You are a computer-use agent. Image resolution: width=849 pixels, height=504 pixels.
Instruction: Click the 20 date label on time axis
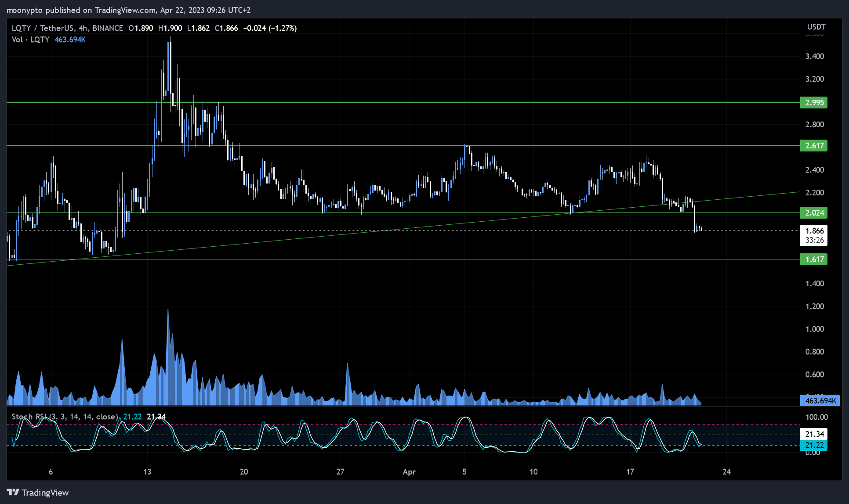[x=244, y=472]
